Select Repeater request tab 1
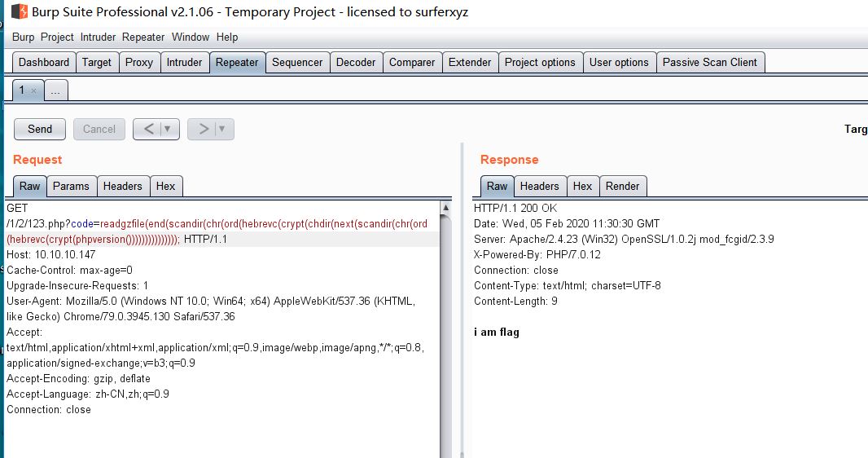 pyautogui.click(x=22, y=90)
